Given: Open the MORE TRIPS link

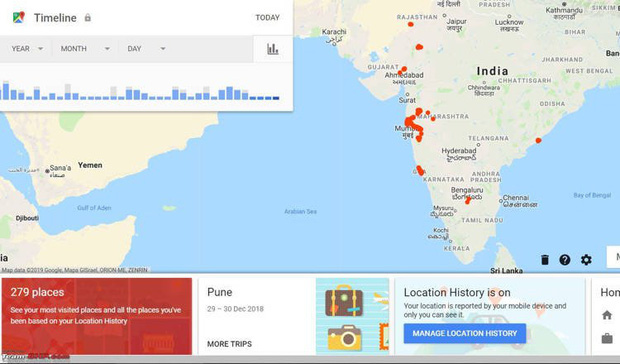Looking at the screenshot, I should (x=229, y=344).
